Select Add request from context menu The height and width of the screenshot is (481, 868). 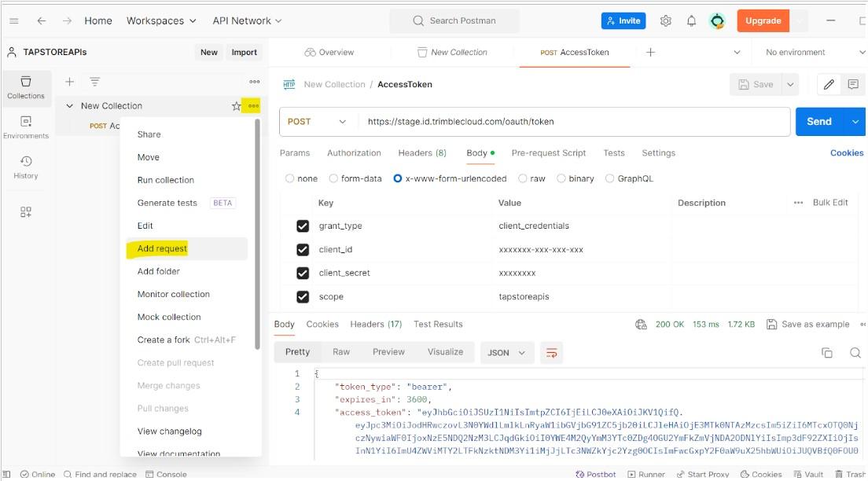click(162, 248)
